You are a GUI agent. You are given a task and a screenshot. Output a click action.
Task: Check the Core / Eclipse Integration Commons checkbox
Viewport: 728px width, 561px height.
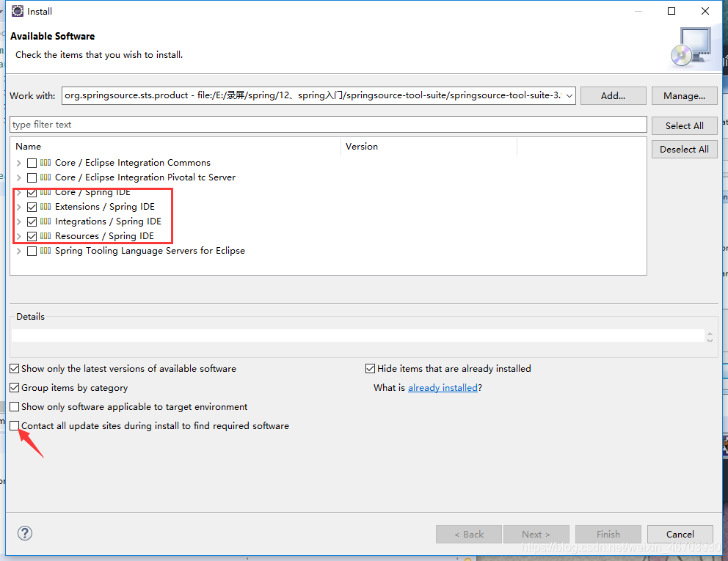32,163
